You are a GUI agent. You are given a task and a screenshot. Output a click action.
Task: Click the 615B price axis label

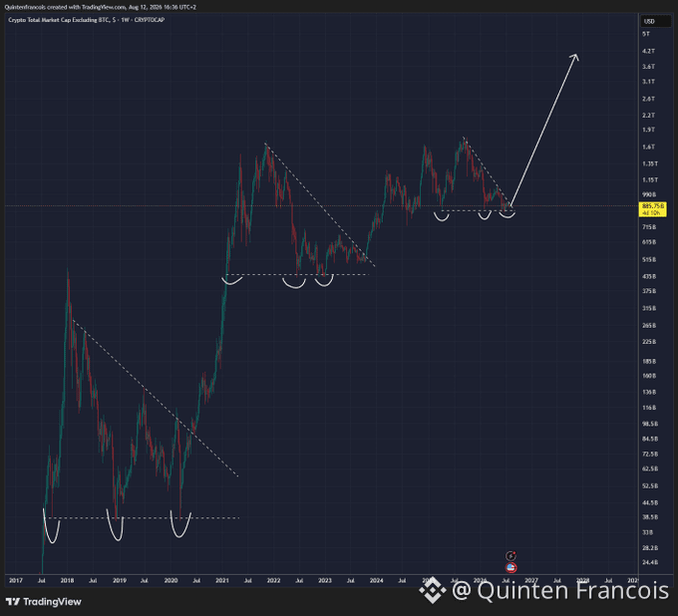point(649,242)
